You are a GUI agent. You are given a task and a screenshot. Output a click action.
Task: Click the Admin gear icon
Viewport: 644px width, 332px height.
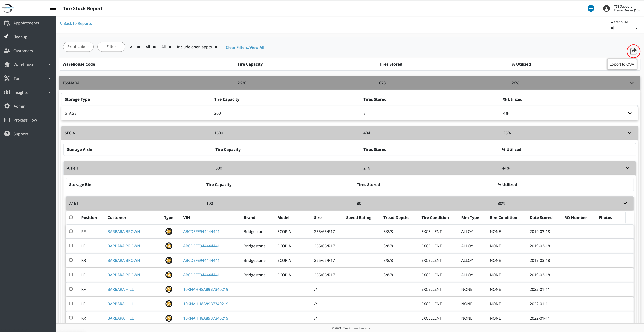click(7, 106)
